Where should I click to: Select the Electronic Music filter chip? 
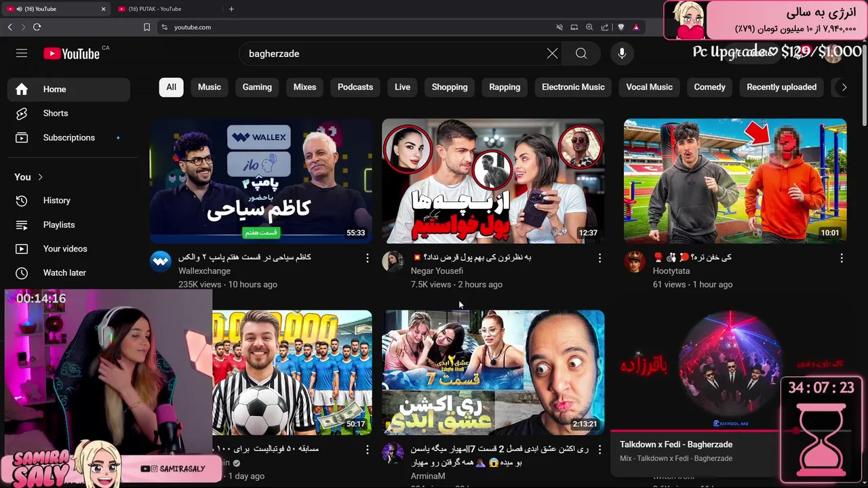(573, 87)
